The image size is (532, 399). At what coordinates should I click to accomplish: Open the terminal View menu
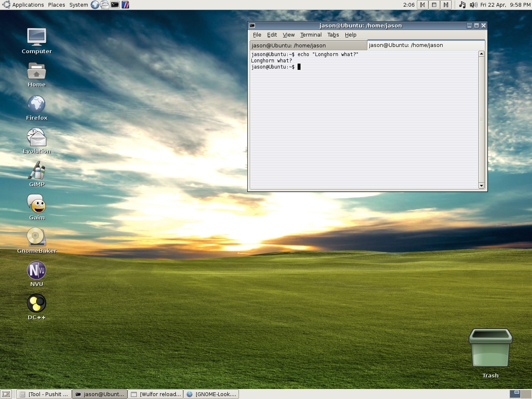pos(288,35)
